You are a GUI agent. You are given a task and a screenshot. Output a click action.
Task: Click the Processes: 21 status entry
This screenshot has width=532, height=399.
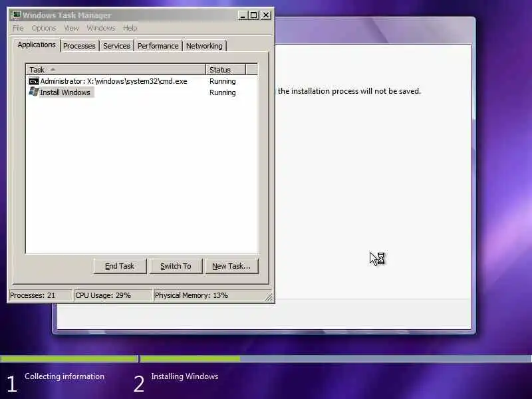40,295
